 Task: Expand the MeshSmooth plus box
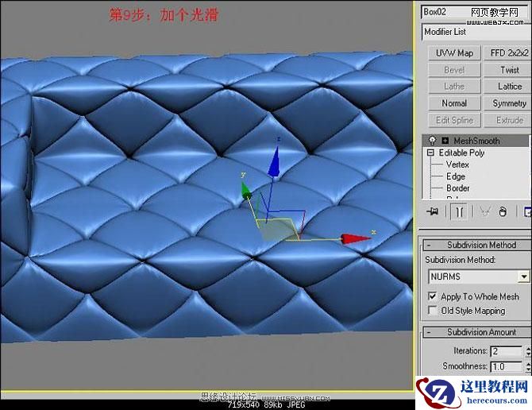(445, 140)
